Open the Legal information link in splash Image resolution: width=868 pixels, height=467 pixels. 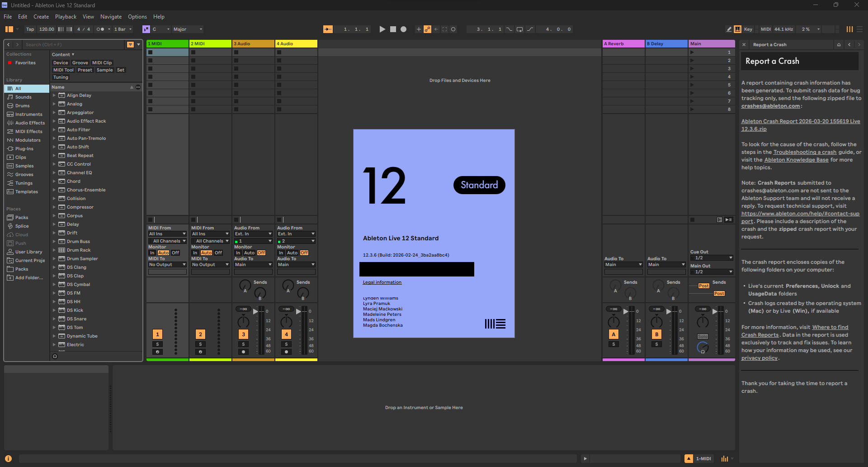click(382, 282)
